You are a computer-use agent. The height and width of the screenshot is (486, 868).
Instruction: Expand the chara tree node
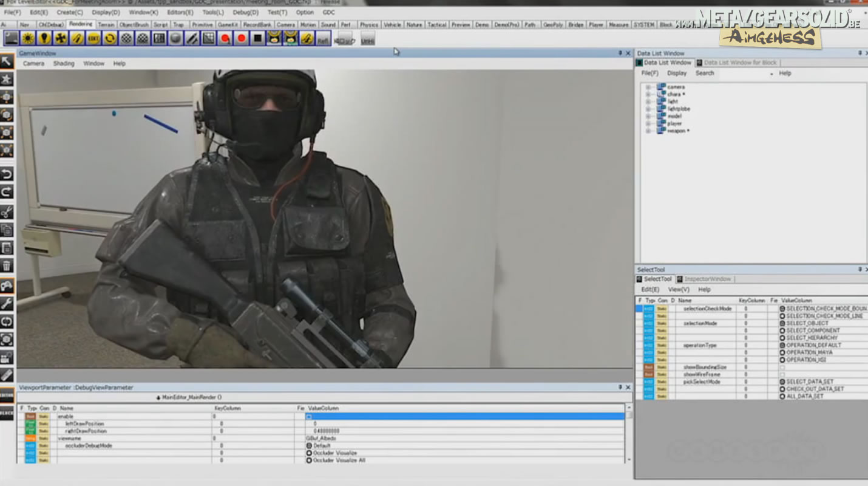click(x=648, y=94)
